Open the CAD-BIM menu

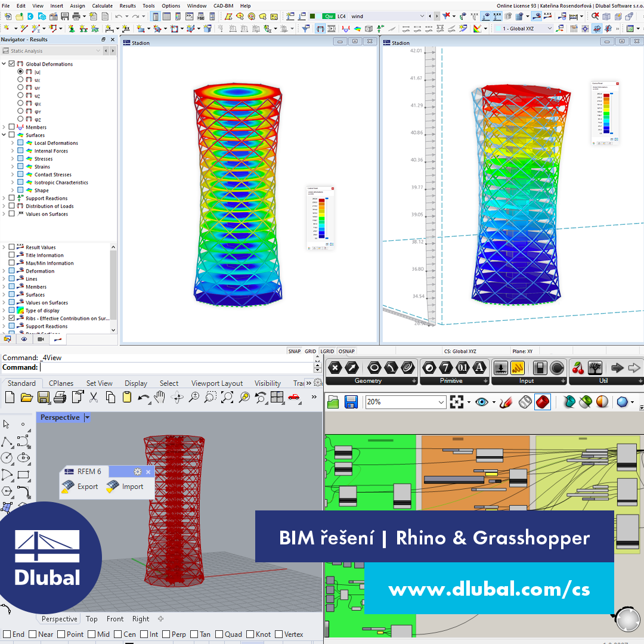(x=224, y=6)
